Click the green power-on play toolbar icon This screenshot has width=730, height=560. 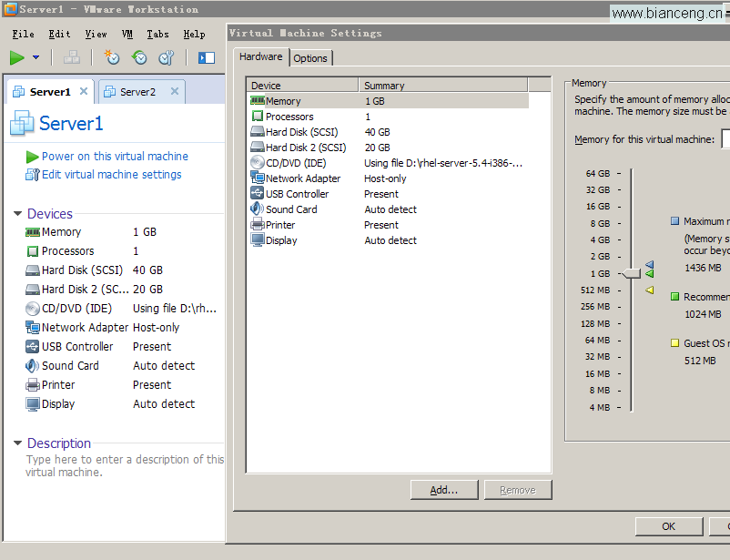[16, 57]
